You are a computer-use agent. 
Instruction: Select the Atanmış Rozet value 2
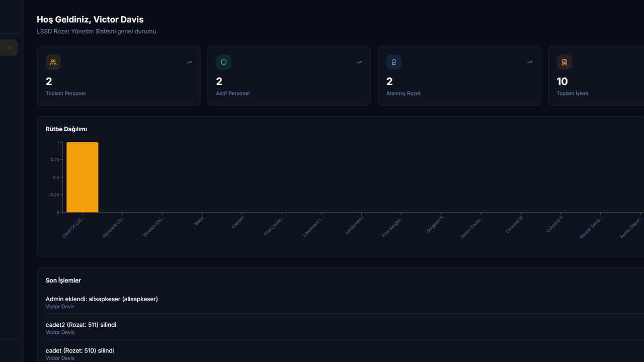pyautogui.click(x=389, y=81)
